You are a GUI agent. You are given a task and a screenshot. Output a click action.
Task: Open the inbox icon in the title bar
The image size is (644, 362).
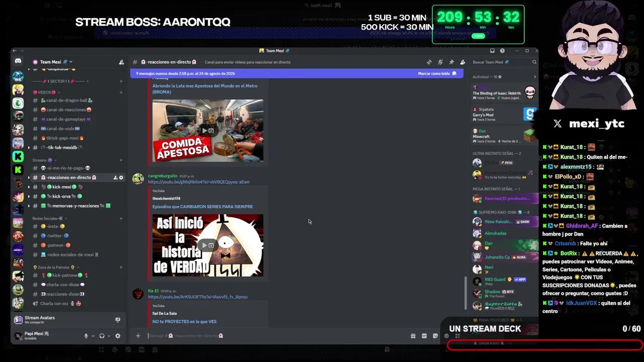492,51
